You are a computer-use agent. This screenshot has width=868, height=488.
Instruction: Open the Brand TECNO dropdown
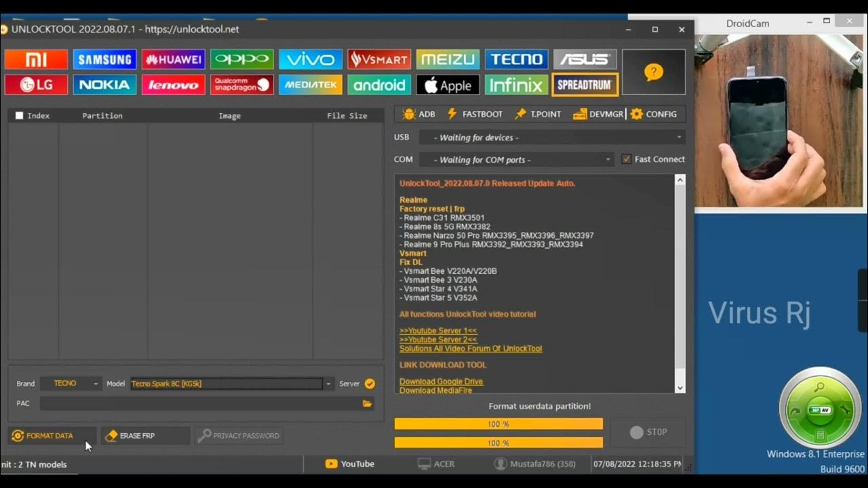click(71, 384)
